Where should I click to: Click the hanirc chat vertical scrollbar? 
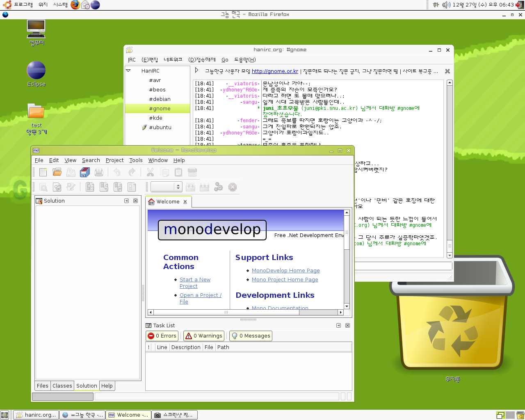[450, 169]
